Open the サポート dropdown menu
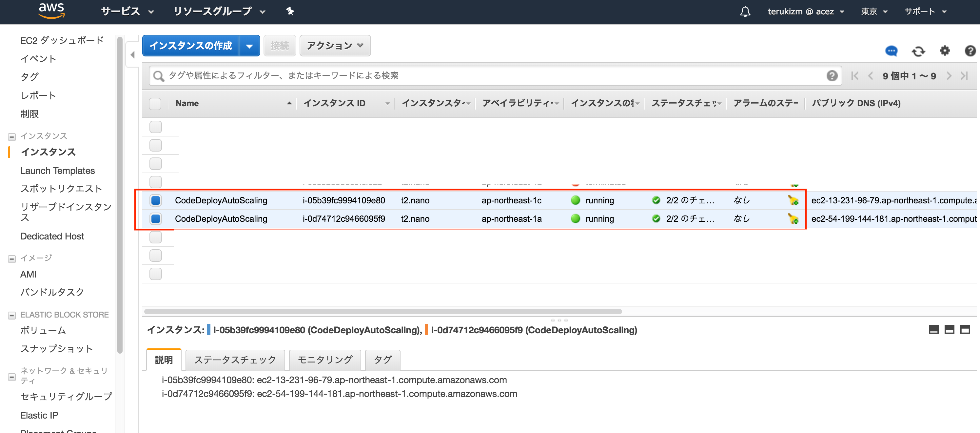 tap(925, 11)
